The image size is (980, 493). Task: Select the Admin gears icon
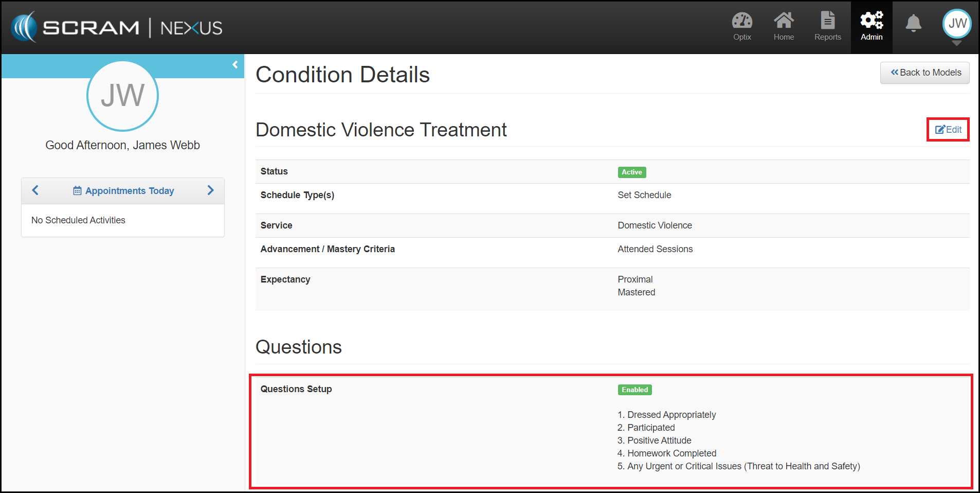pyautogui.click(x=872, y=21)
